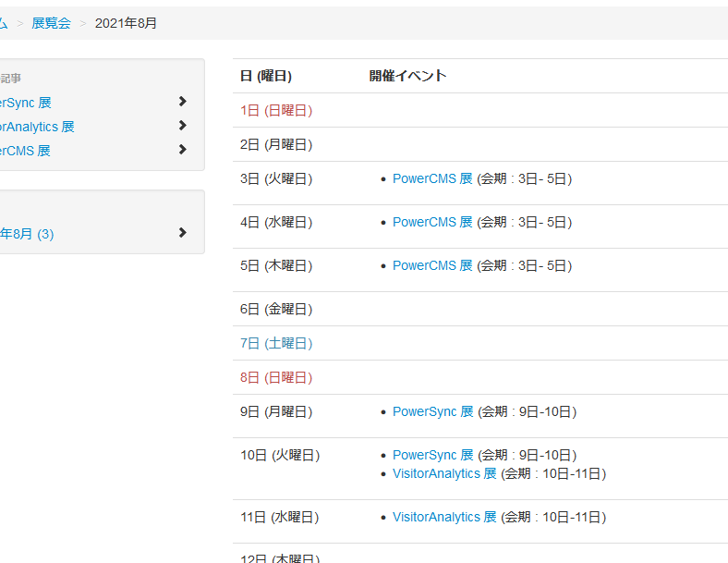Open the 展覧会 breadcrumb link
This screenshot has height=563, width=728.
(x=51, y=23)
